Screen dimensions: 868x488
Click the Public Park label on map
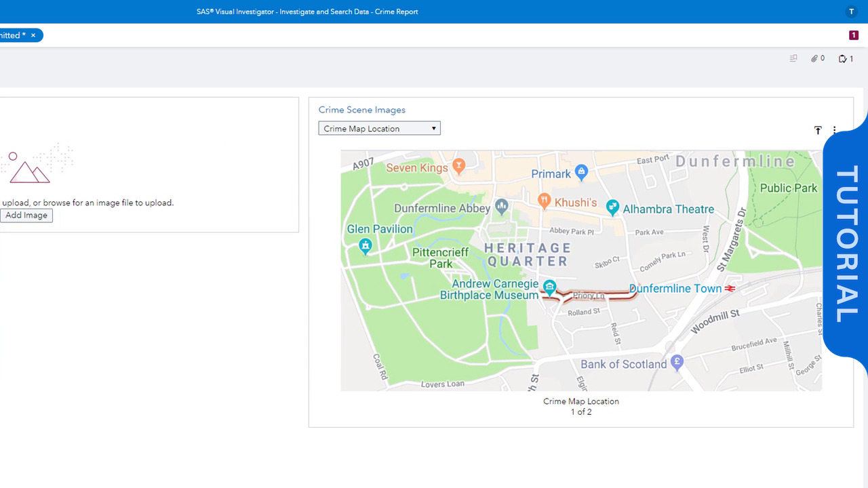tap(789, 188)
